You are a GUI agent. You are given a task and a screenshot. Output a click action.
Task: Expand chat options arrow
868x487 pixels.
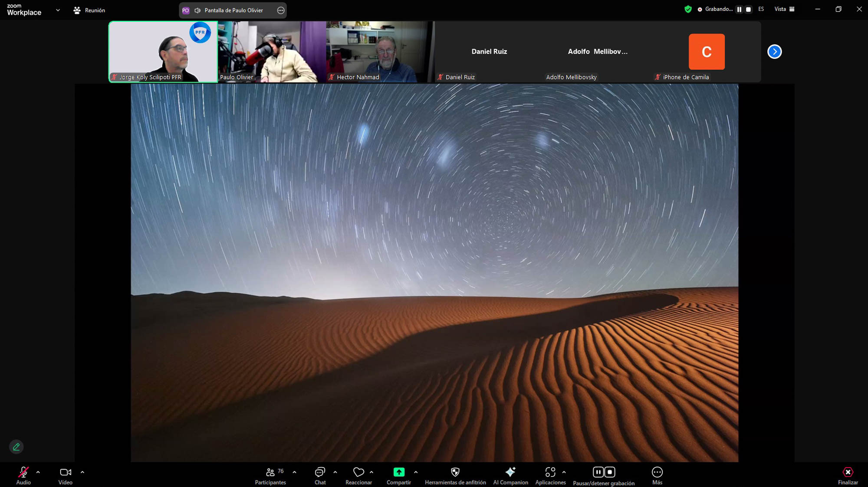[x=335, y=472]
